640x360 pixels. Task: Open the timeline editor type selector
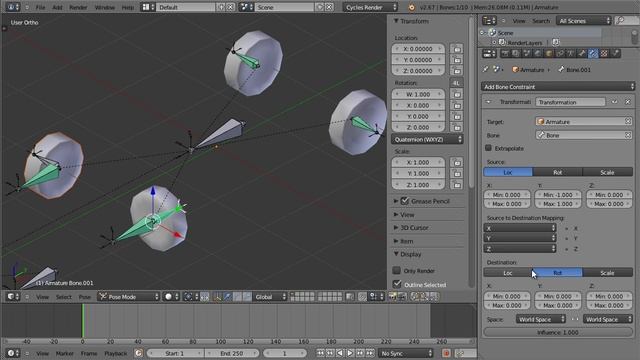click(13, 353)
